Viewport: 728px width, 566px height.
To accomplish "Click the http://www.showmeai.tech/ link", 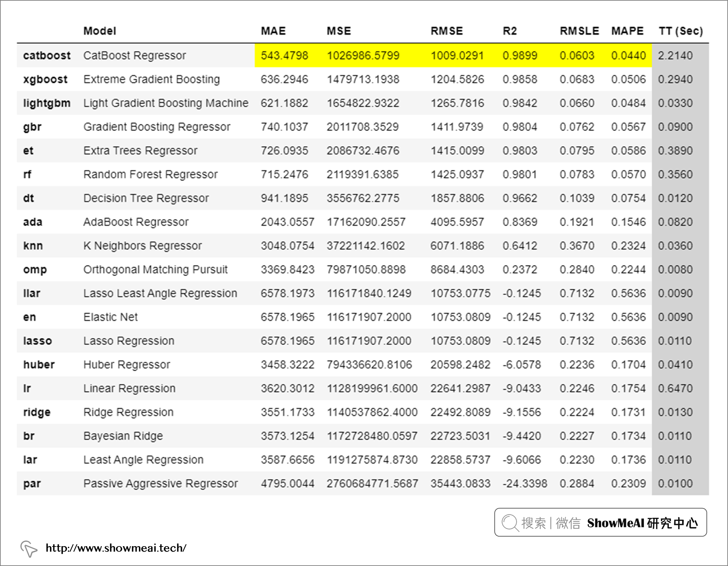I will (116, 548).
